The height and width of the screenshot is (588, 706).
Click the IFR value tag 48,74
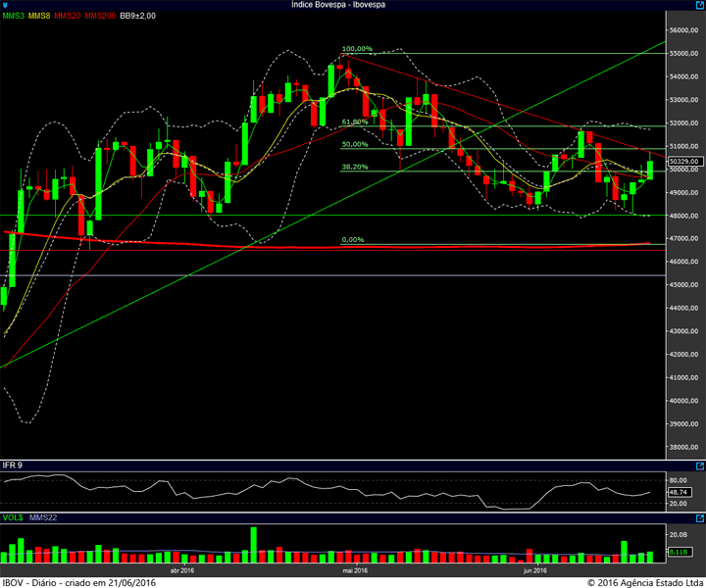pyautogui.click(x=680, y=492)
